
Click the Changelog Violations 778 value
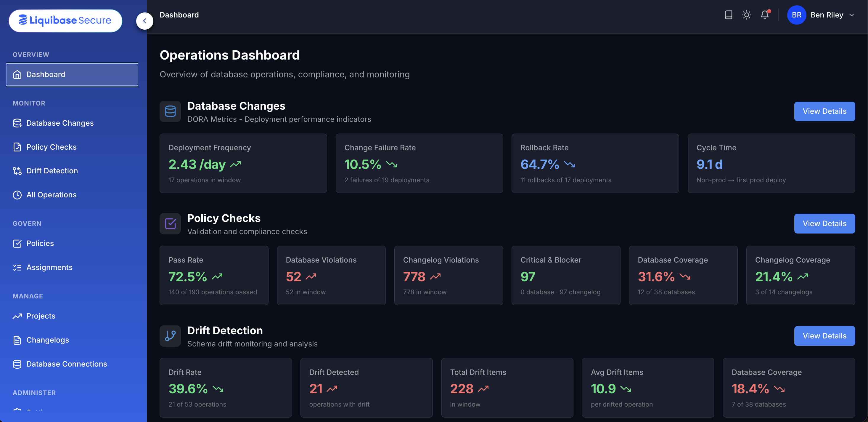414,277
